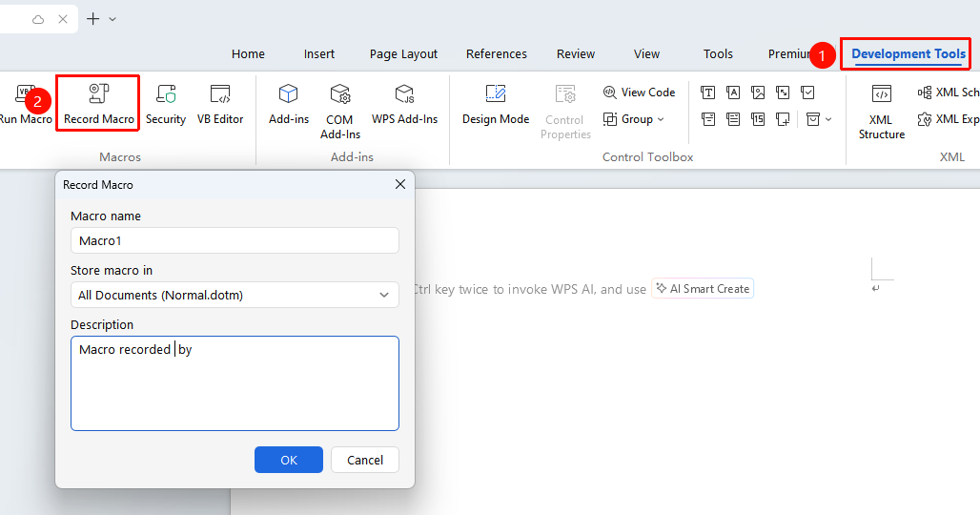This screenshot has height=515, width=980.
Task: Open the Page Layout tab
Action: (x=404, y=53)
